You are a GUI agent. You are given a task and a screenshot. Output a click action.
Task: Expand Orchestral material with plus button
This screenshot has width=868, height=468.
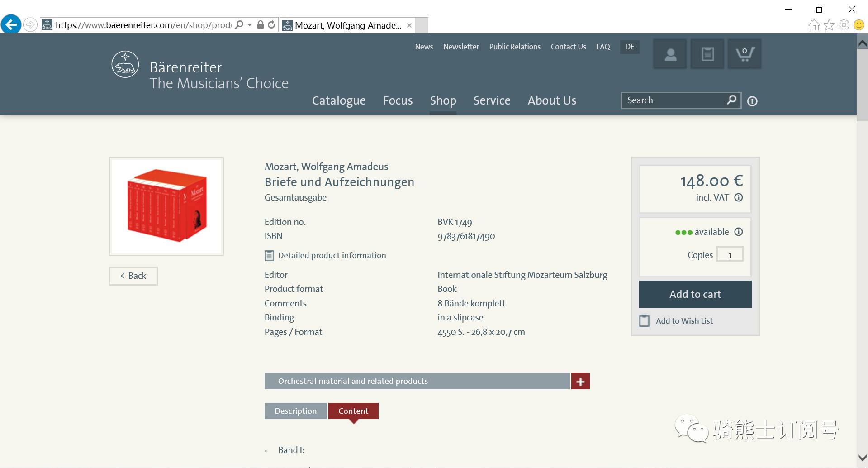click(580, 382)
